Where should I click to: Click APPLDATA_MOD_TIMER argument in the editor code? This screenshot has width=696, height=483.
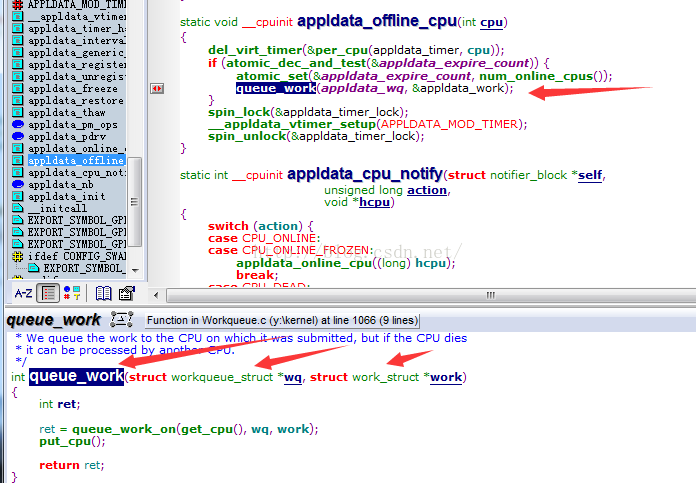click(449, 124)
